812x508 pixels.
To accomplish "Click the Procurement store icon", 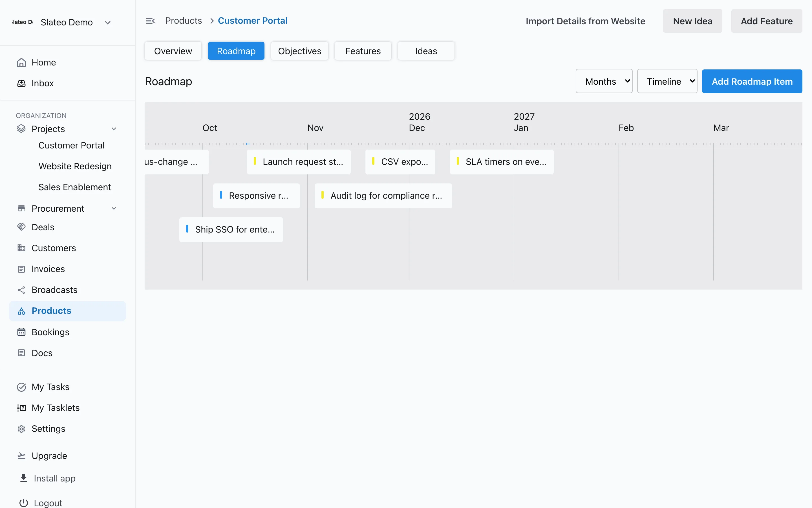I will pyautogui.click(x=21, y=208).
